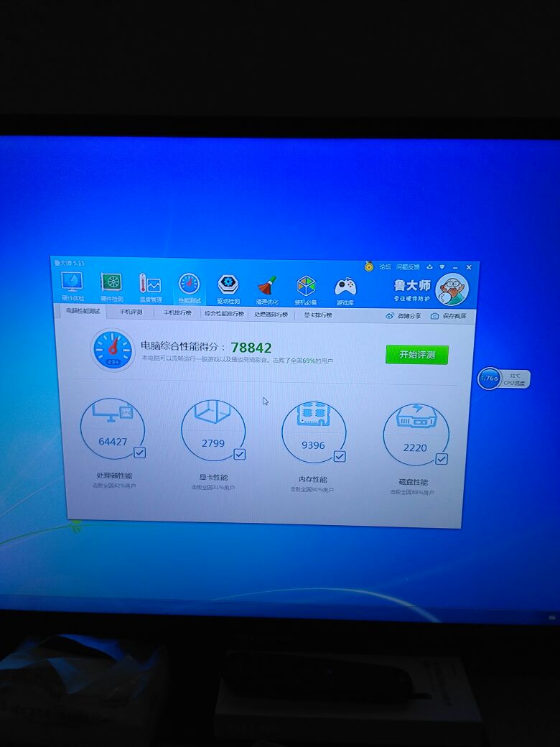Screen dimensions: 560x747
Task: Switch to the 显卡排行榜 tab
Action: pyautogui.click(x=318, y=315)
